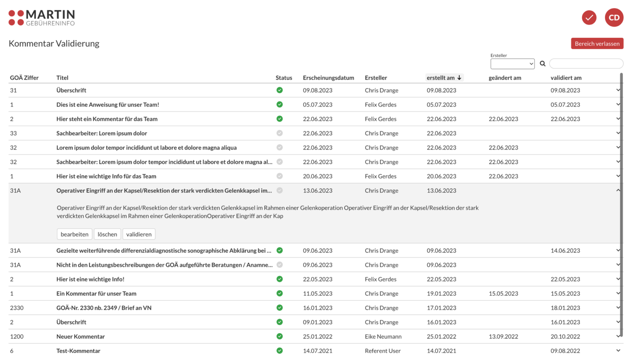
Task: Click the sort arrow next to 'erstellt am'
Action: tap(459, 78)
